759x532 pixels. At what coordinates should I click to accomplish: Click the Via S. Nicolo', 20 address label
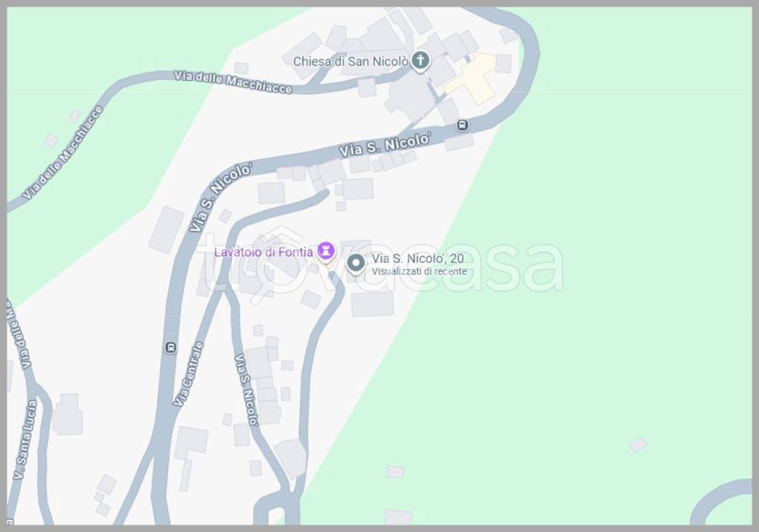418,259
